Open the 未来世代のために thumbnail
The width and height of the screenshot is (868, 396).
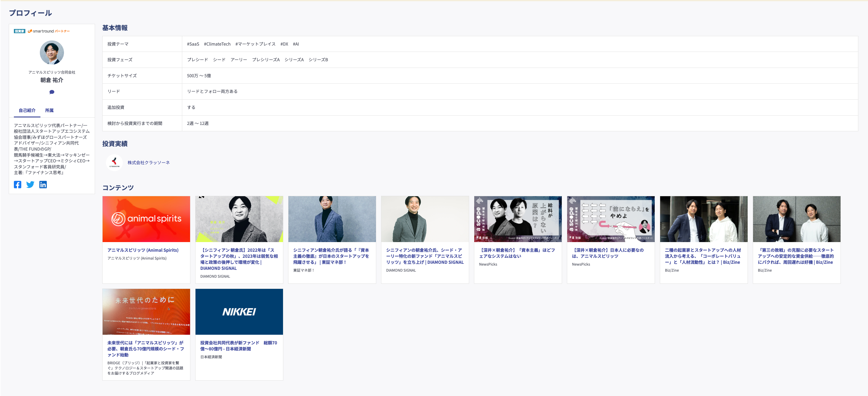point(146,311)
